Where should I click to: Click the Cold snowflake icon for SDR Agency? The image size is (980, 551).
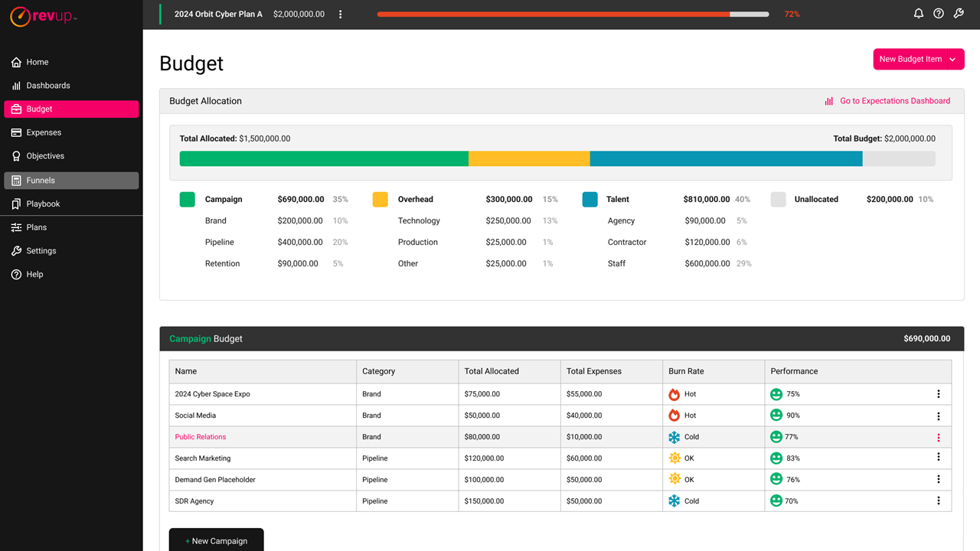point(674,501)
